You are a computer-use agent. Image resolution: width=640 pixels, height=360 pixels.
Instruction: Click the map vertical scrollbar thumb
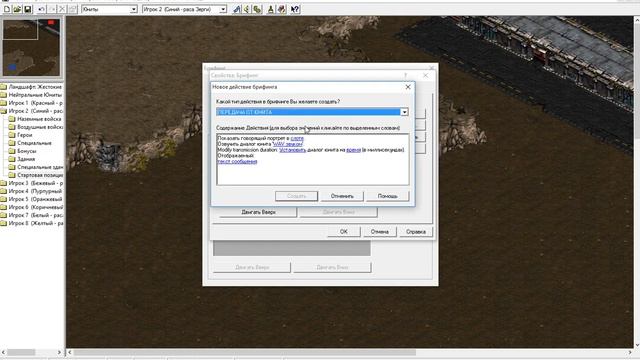pos(637,80)
